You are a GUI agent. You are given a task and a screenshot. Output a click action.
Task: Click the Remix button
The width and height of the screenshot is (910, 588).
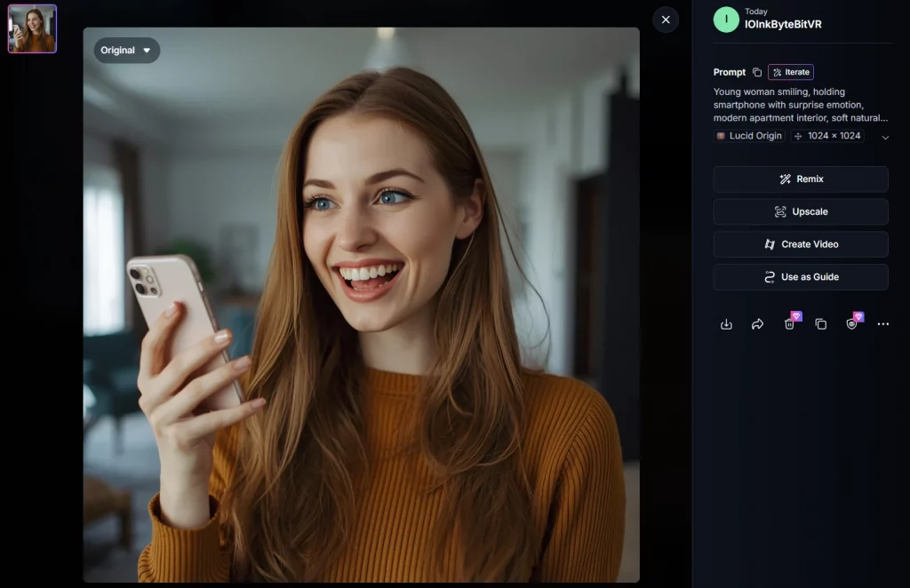click(801, 179)
